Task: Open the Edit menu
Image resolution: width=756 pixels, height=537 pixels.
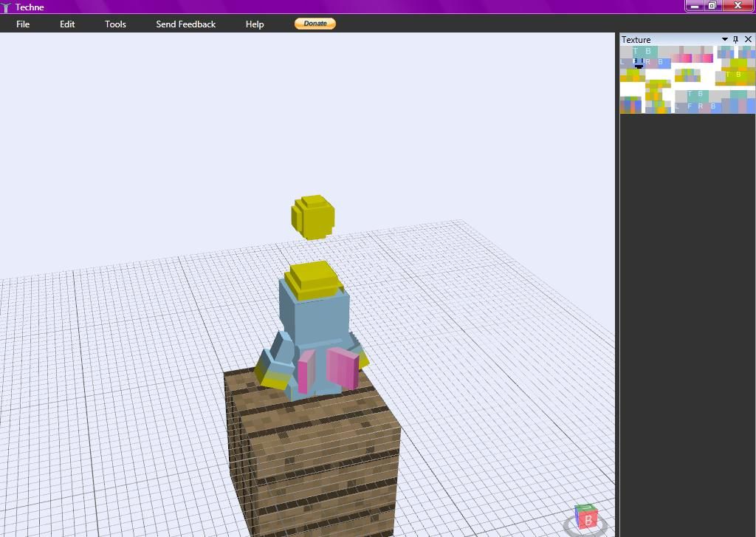Action: pos(67,24)
